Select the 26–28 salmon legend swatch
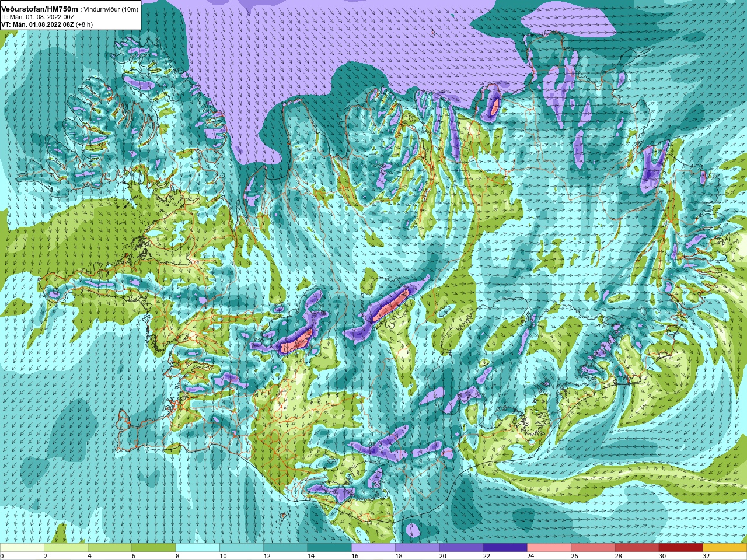 pos(594,548)
